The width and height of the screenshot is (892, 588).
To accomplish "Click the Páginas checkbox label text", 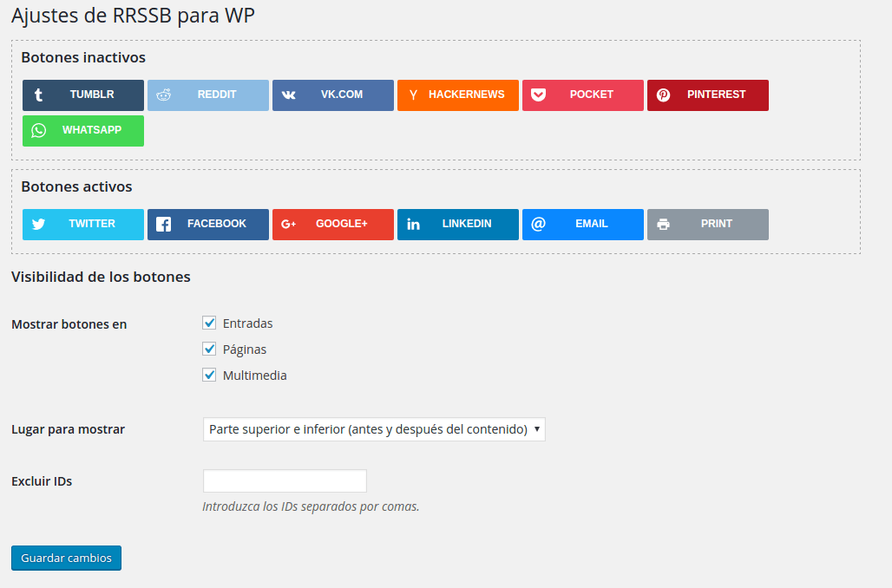I will (245, 350).
